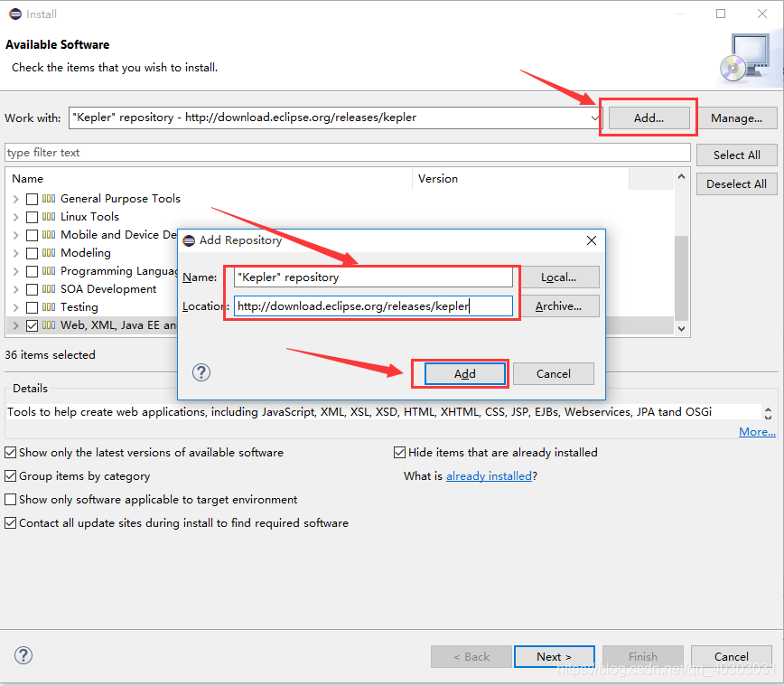
Task: Click General Purpose Tools category icon
Action: tap(49, 199)
